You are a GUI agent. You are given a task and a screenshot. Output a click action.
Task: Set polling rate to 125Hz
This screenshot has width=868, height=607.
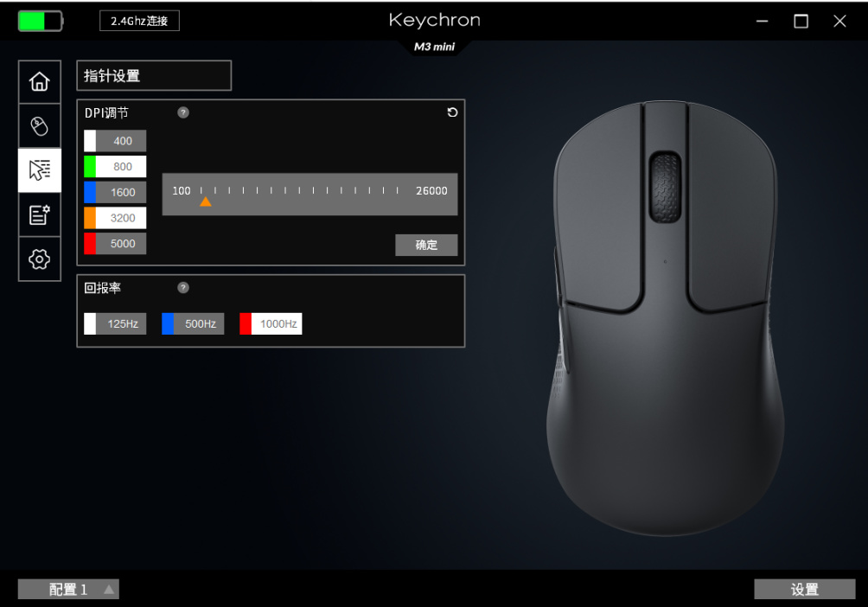(x=115, y=323)
